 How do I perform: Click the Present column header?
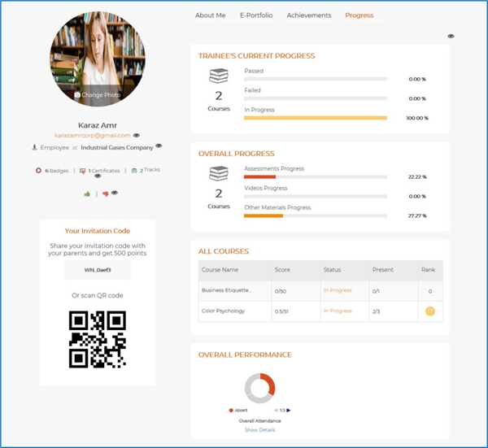pos(394,270)
